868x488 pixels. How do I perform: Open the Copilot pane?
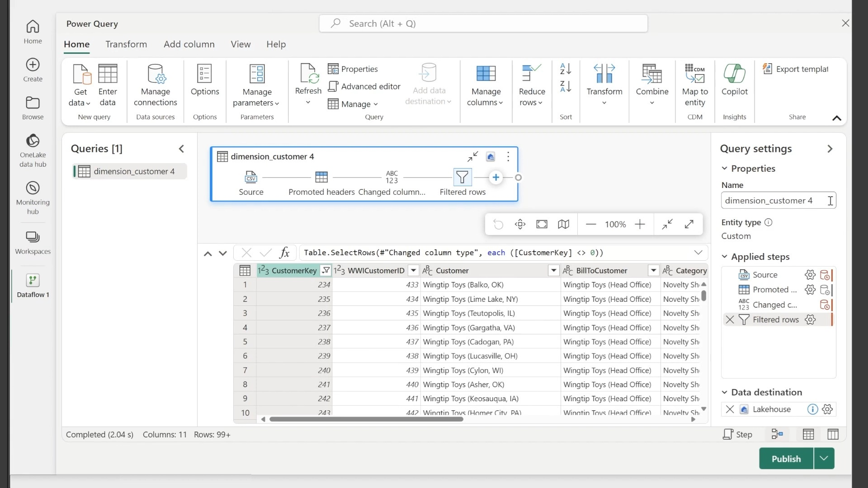pyautogui.click(x=734, y=84)
